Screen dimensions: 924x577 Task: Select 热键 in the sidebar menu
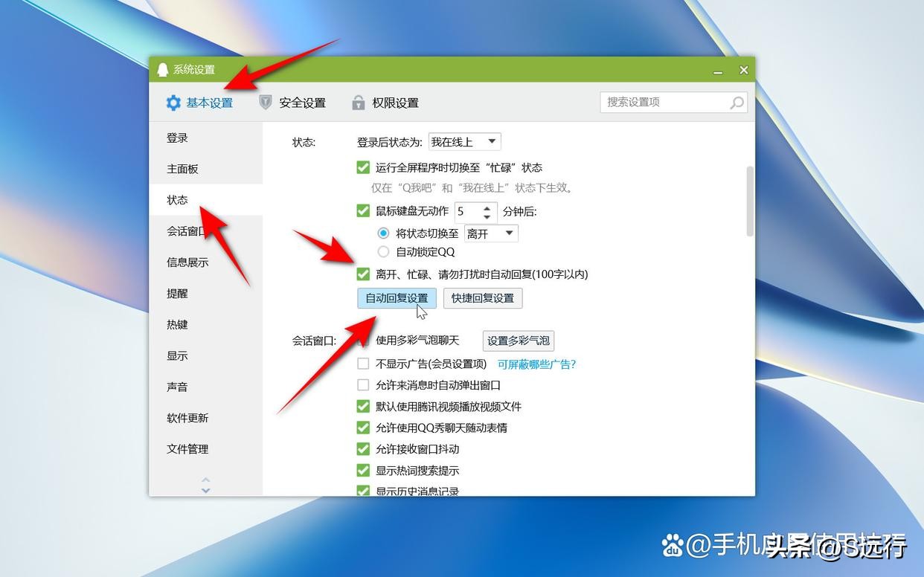coord(176,324)
